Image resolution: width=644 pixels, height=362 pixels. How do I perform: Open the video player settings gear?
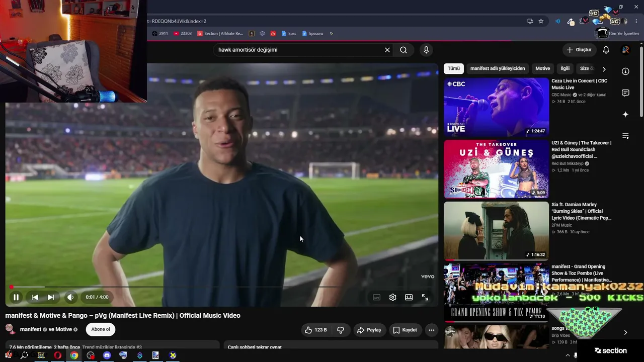coord(392,297)
